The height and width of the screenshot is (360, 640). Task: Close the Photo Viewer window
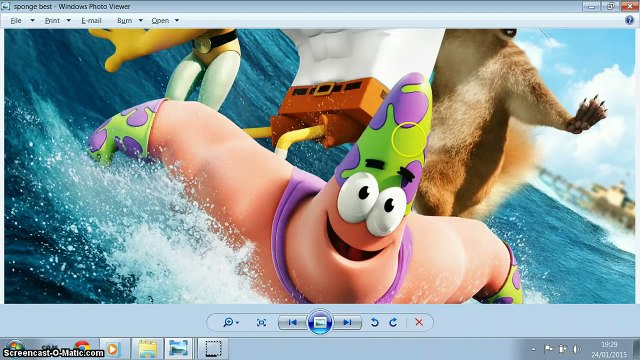coord(630,6)
